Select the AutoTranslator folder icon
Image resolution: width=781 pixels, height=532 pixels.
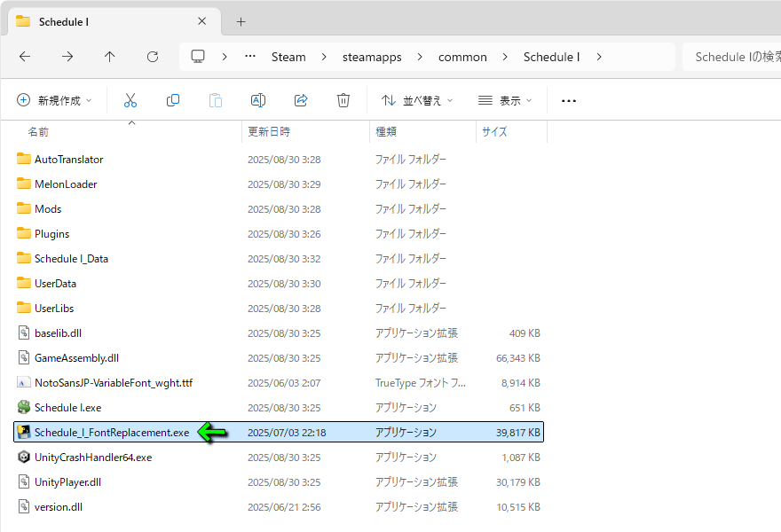click(x=23, y=159)
